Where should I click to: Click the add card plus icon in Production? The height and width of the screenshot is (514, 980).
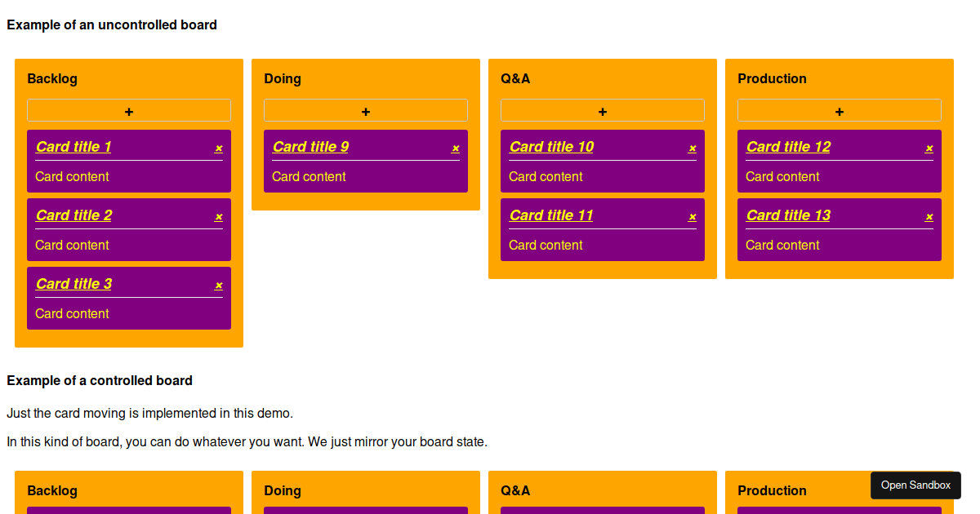[x=839, y=110]
